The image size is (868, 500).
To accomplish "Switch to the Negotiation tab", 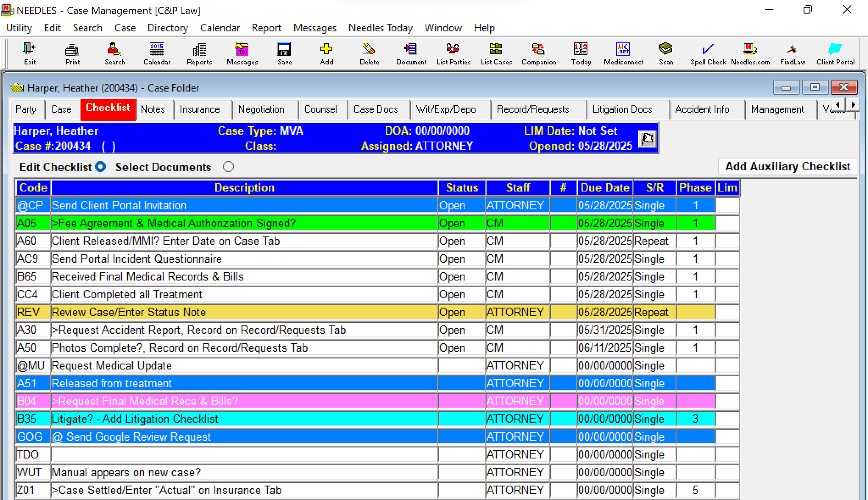I will pyautogui.click(x=261, y=109).
